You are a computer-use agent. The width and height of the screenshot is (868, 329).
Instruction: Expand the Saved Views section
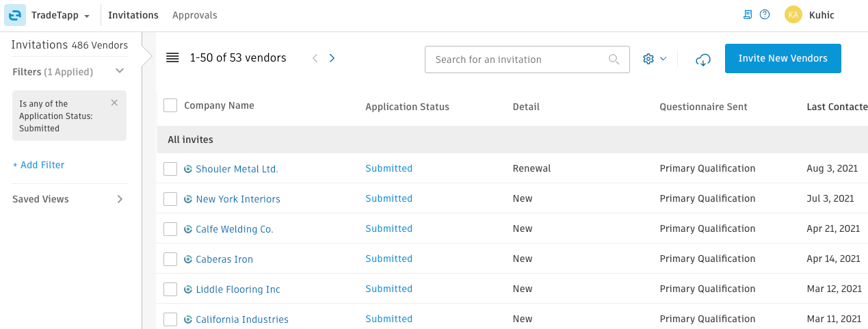click(x=120, y=199)
